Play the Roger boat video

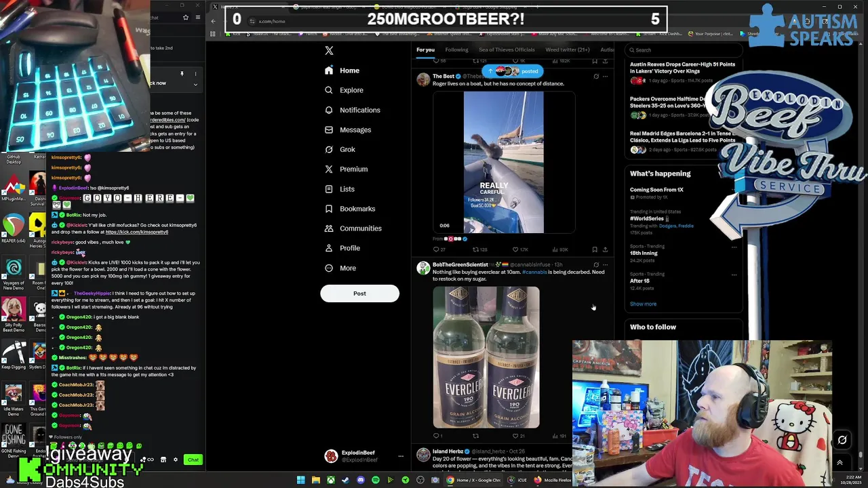(503, 163)
